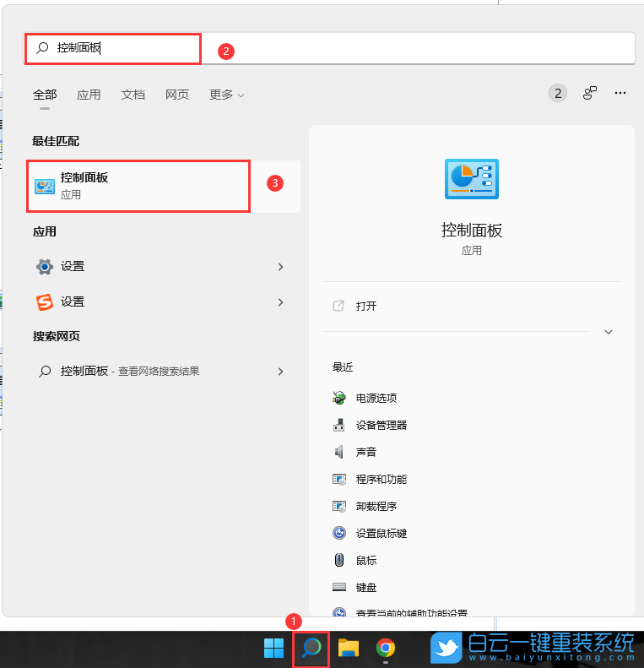The width and height of the screenshot is (644, 668).
Task: Open the 控制面板 best match result
Action: point(164,186)
